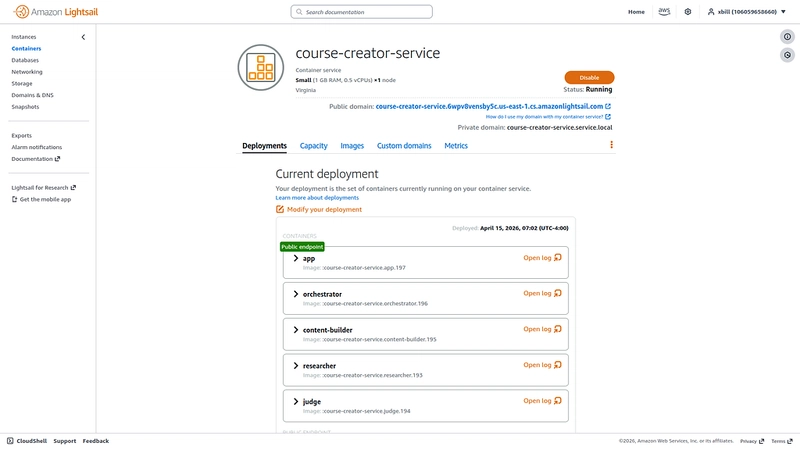Click the course-creator-service container icon
The width and height of the screenshot is (800, 450).
[261, 67]
